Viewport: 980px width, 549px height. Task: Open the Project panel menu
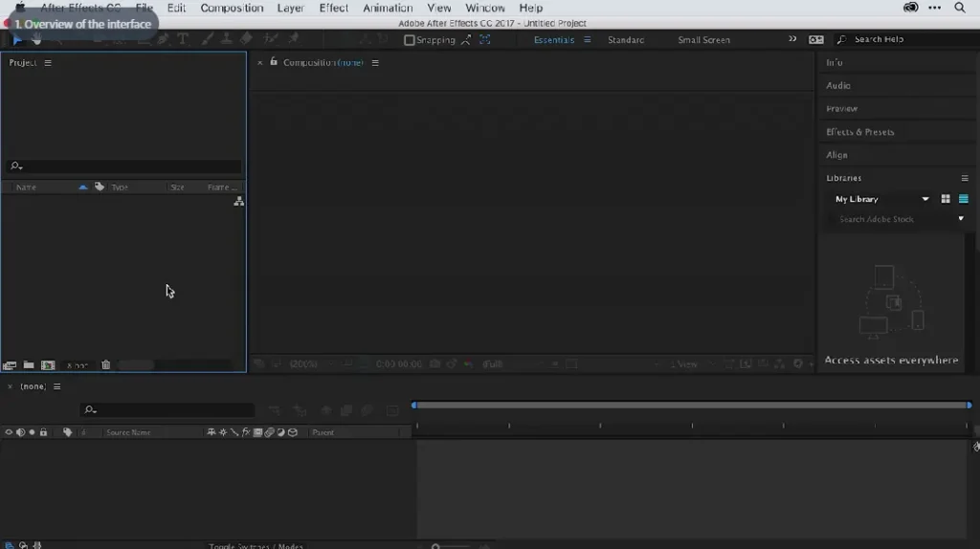tap(48, 62)
